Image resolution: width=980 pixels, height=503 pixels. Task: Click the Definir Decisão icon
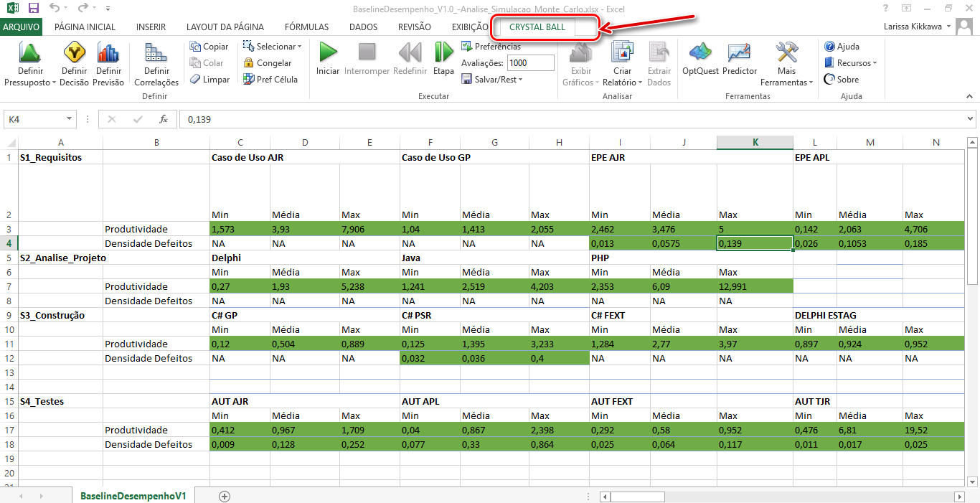pos(74,53)
